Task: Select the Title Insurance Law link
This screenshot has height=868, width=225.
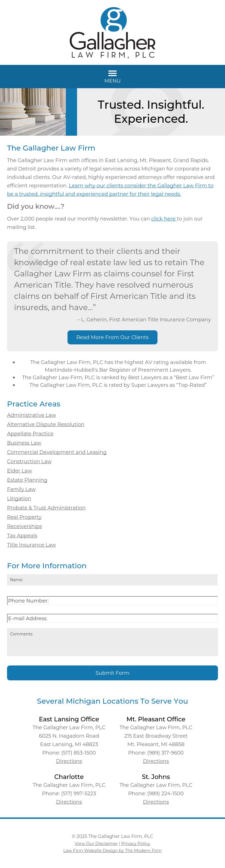Action: (31, 544)
